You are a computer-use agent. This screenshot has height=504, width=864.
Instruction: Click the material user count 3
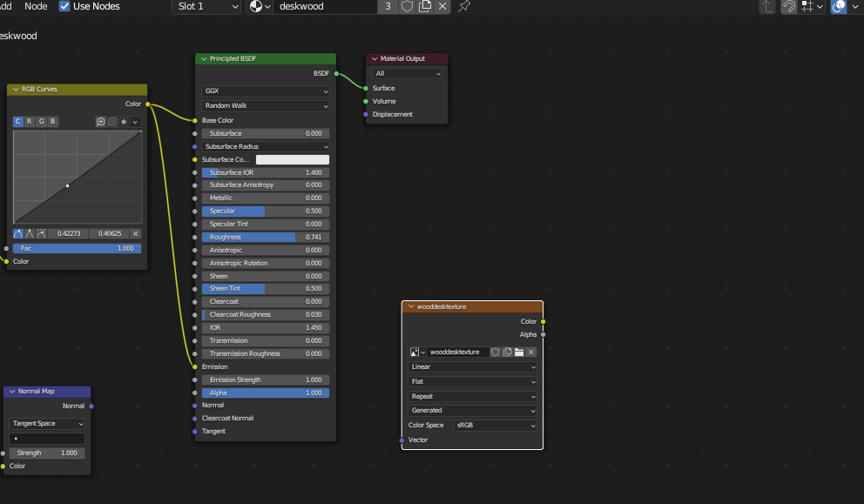click(x=388, y=7)
